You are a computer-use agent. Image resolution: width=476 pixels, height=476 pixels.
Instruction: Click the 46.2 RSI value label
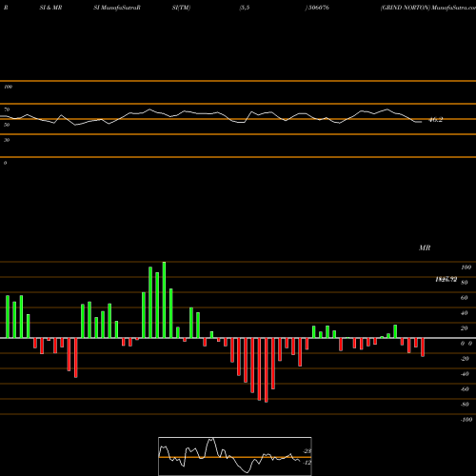(435, 120)
